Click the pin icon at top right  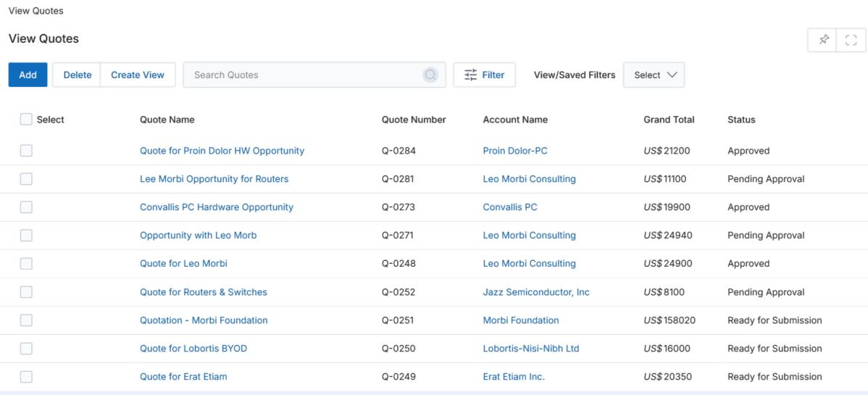pos(824,40)
